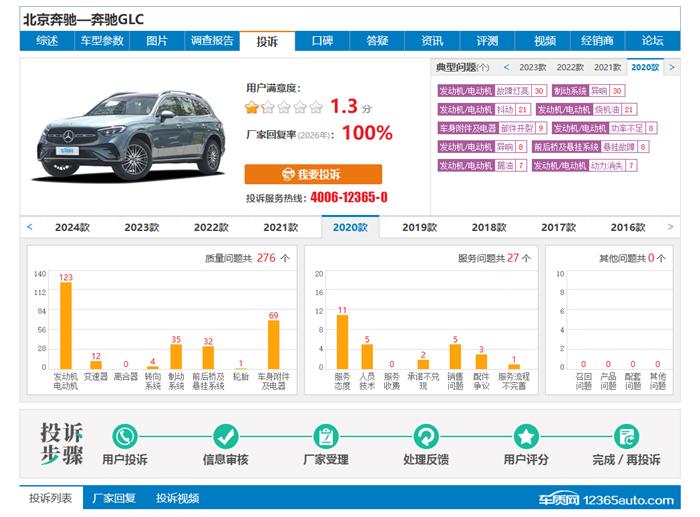Select the 2023款 model year tab
Viewport: 700px width, 517px height.
pos(141,227)
